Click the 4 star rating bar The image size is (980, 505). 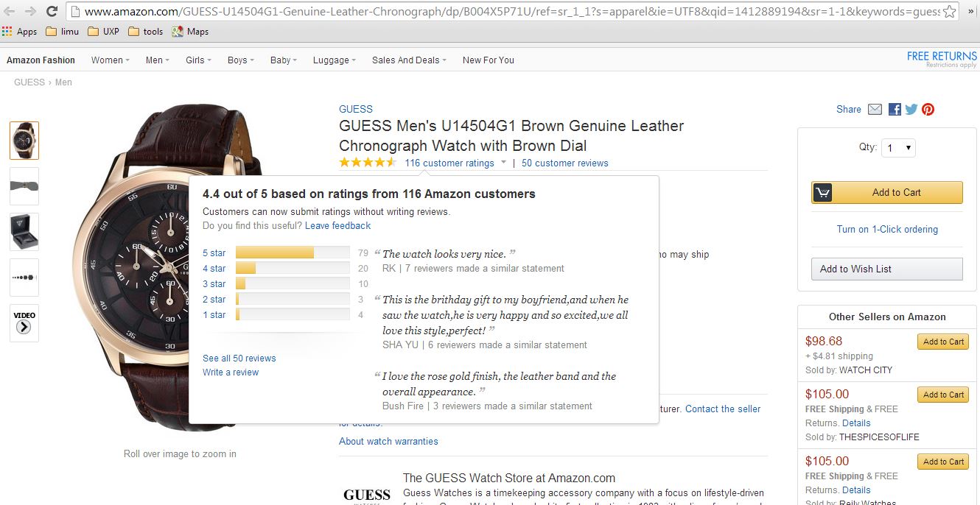pyautogui.click(x=293, y=269)
